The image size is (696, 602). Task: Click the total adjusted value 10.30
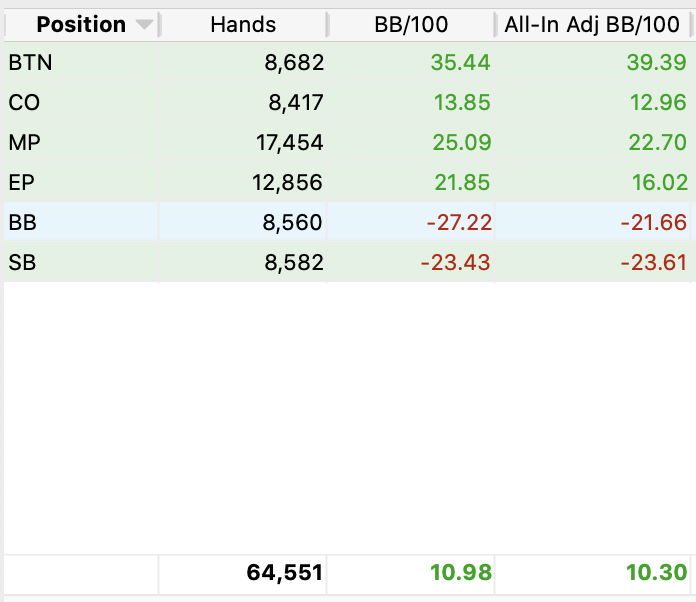[x=657, y=573]
